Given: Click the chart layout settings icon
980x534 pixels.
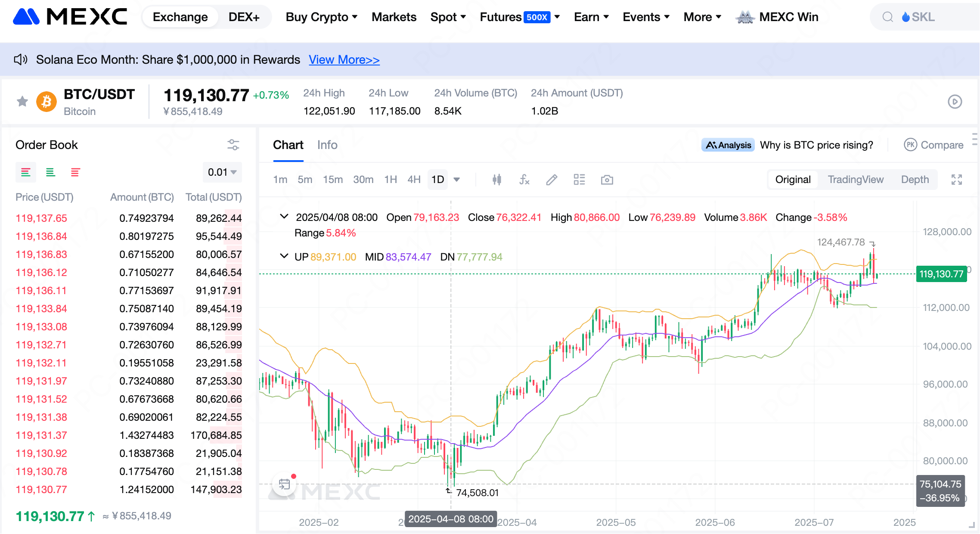Looking at the screenshot, I should tap(579, 180).
